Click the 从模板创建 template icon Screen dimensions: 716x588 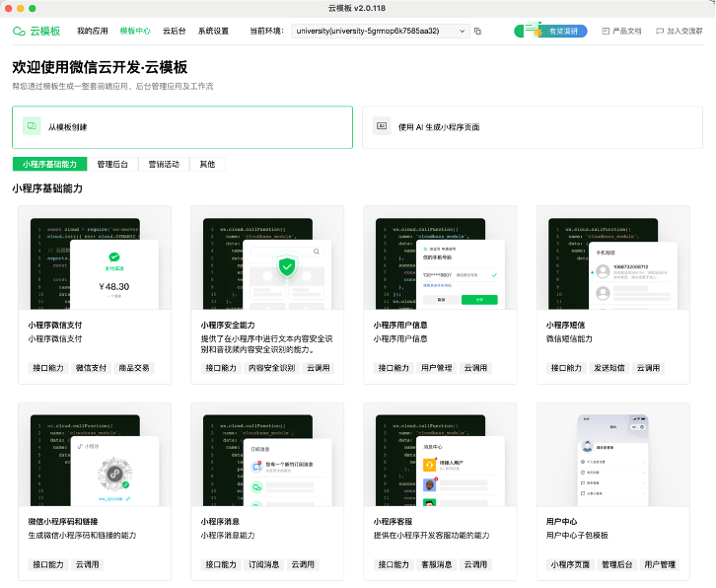click(32, 126)
